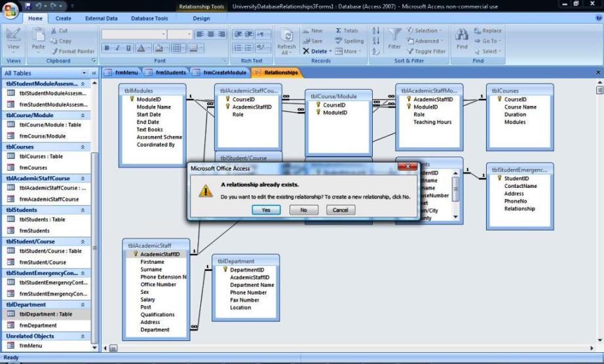Screen dimensions: 604x364
Task: Collapse the tblDepartment group
Action: tap(83, 304)
